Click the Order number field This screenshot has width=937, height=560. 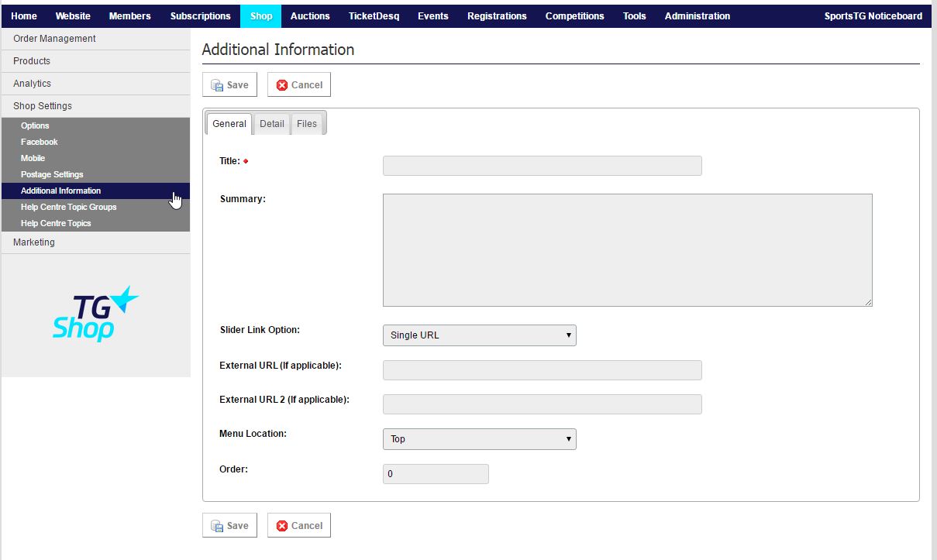[436, 474]
